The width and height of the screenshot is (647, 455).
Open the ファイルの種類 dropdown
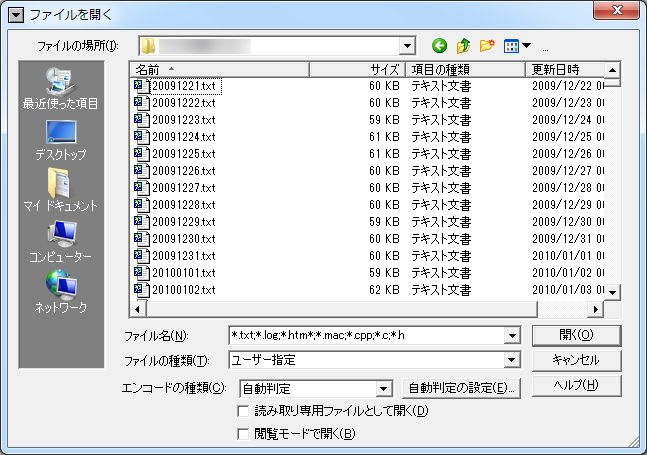(x=512, y=361)
